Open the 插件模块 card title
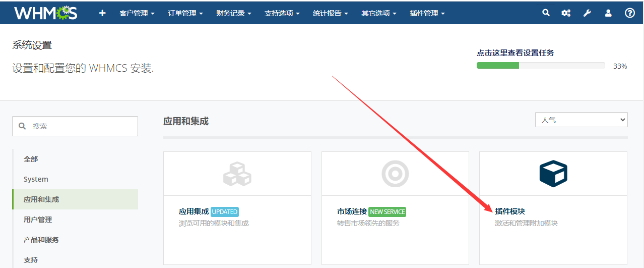 (510, 211)
